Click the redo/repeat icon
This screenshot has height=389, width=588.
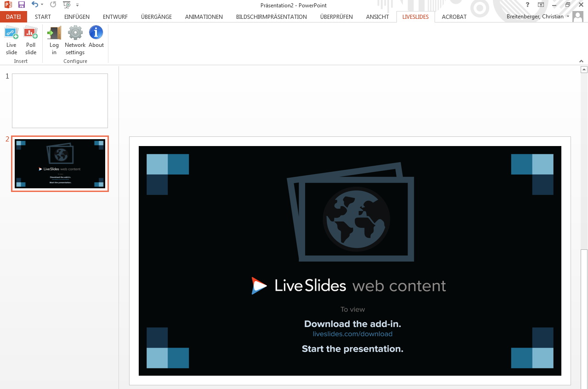click(x=53, y=5)
